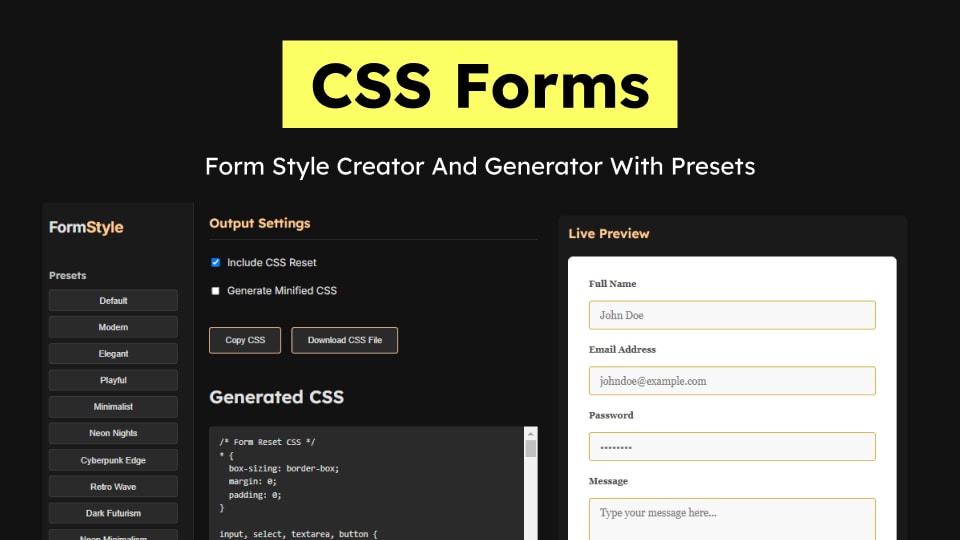This screenshot has width=960, height=540.
Task: Apply the Minimalist preset
Action: pyautogui.click(x=113, y=407)
